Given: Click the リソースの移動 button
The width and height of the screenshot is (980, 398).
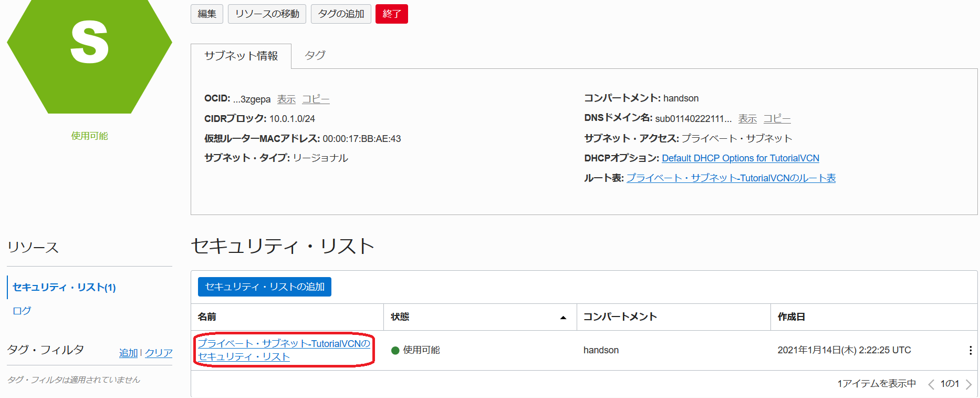Looking at the screenshot, I should 267,14.
